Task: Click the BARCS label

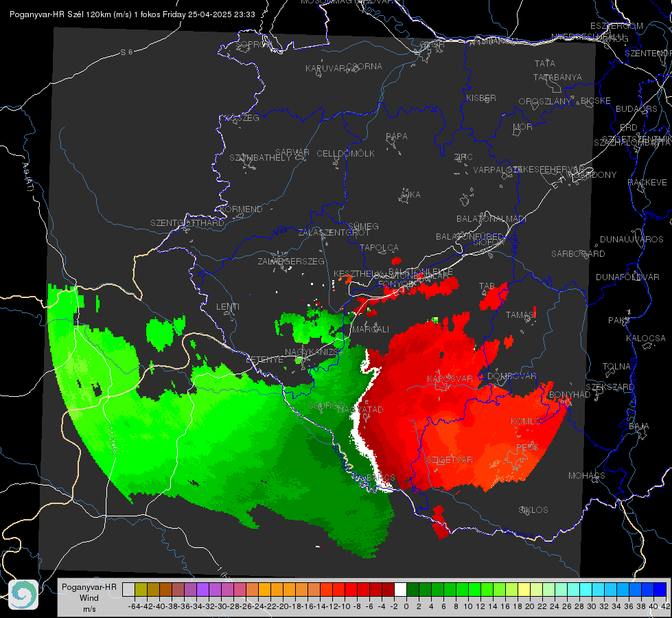Action: 380,478
